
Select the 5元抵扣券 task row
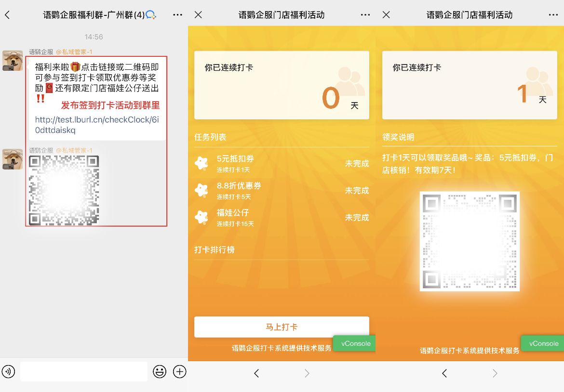point(282,164)
